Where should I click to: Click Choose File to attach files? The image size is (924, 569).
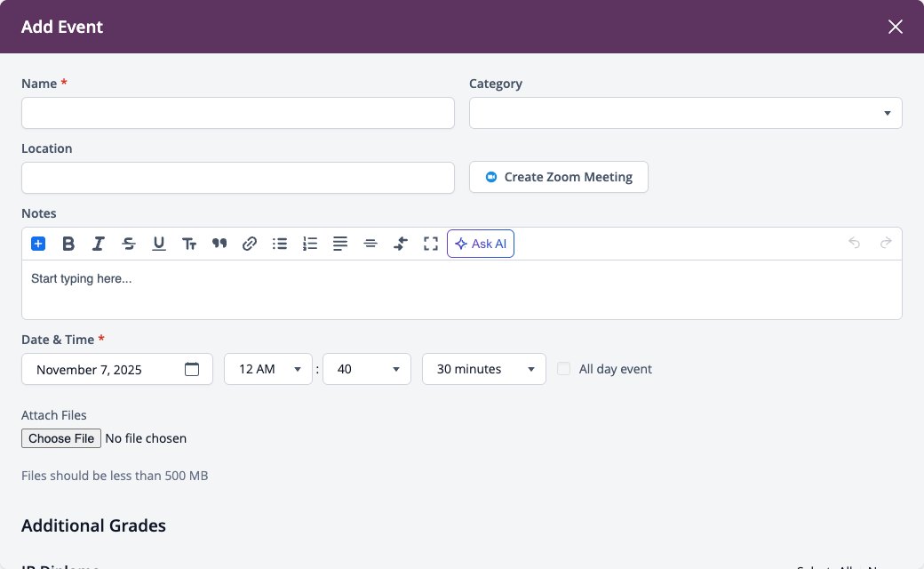click(61, 438)
